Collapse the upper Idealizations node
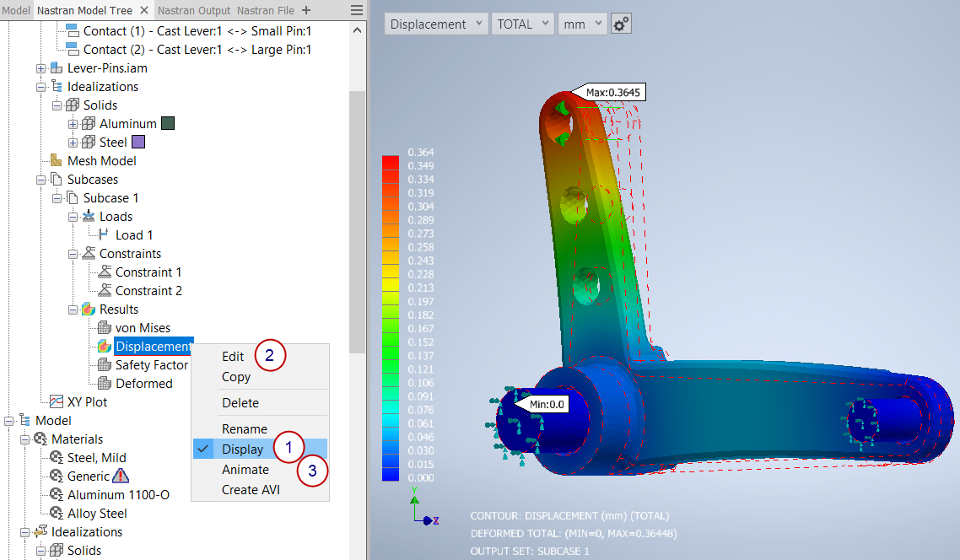 [x=40, y=87]
